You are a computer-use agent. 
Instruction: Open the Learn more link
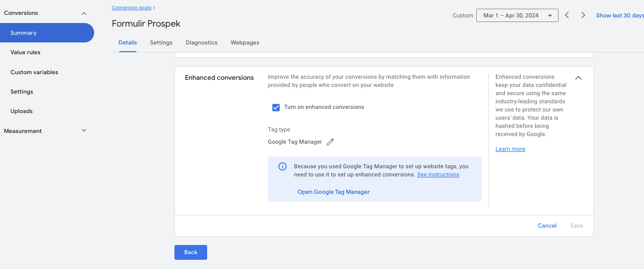click(x=510, y=149)
